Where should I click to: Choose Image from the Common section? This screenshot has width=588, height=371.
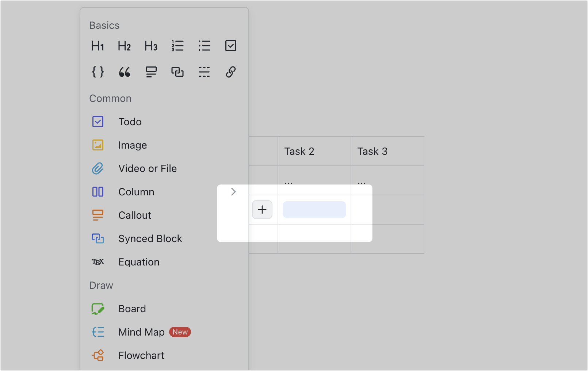(133, 145)
